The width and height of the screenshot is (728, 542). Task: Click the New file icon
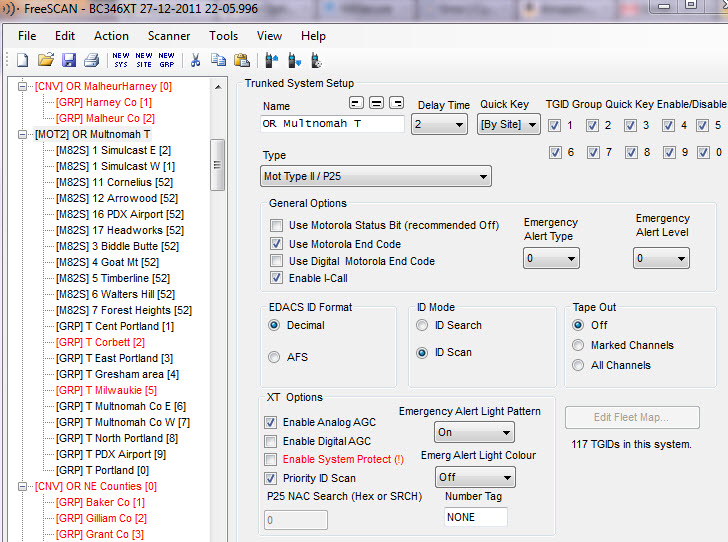click(22, 60)
